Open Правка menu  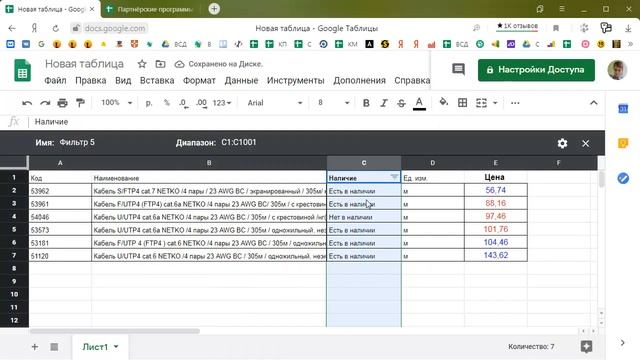(91, 80)
